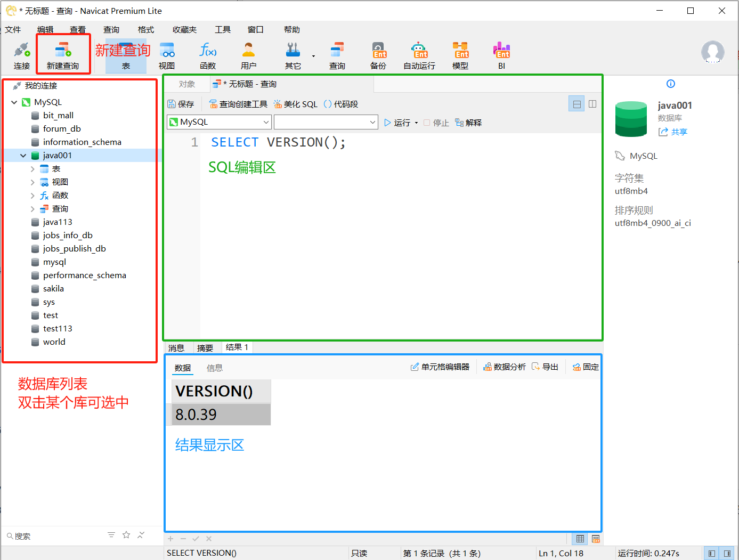Open 数据分析 data analysis
This screenshot has width=739, height=560.
504,367
